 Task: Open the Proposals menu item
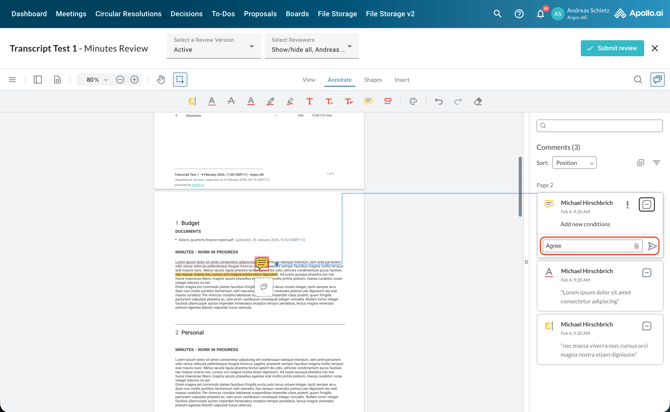pos(260,14)
